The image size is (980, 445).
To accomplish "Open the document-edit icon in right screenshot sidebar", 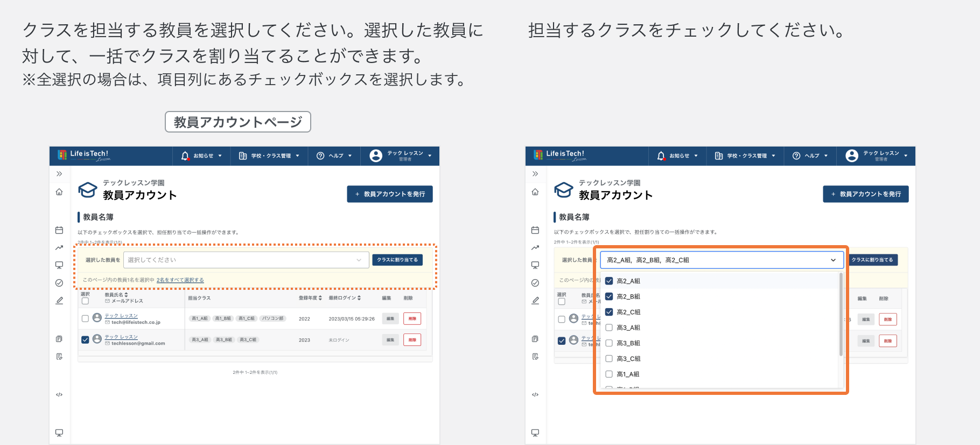I will [535, 357].
